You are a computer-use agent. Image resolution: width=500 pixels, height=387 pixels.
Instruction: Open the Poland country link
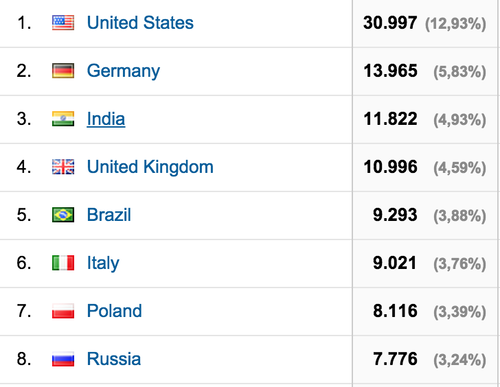coord(114,311)
